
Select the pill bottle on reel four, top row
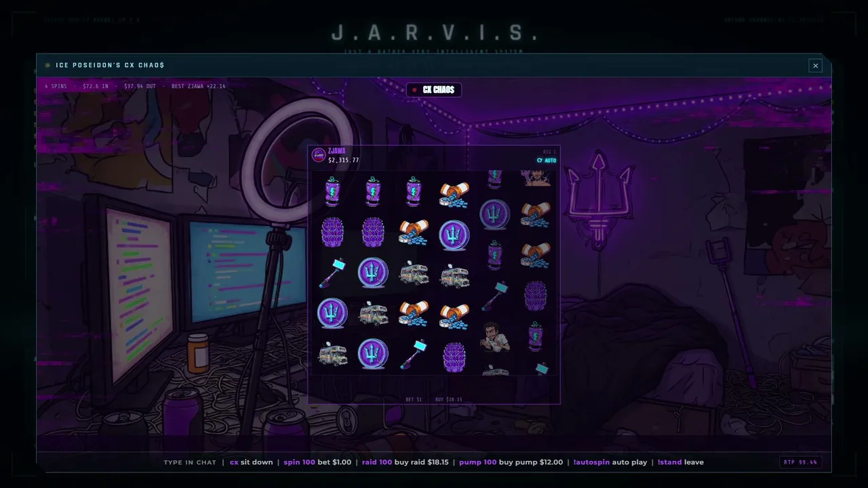tap(454, 195)
